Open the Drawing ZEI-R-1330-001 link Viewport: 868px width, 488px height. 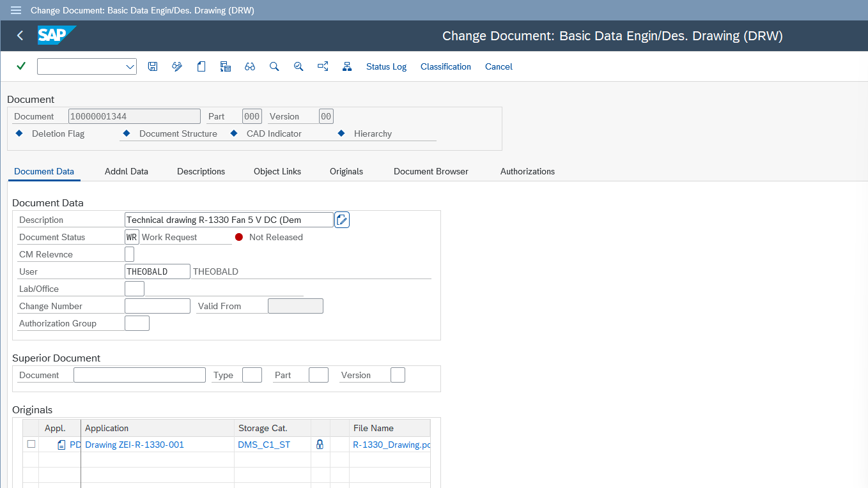point(134,445)
